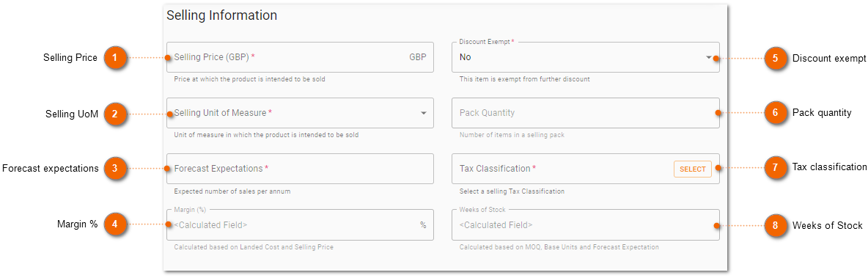The image size is (868, 278).
Task: Click orange callout marker number 3
Action: click(x=114, y=169)
